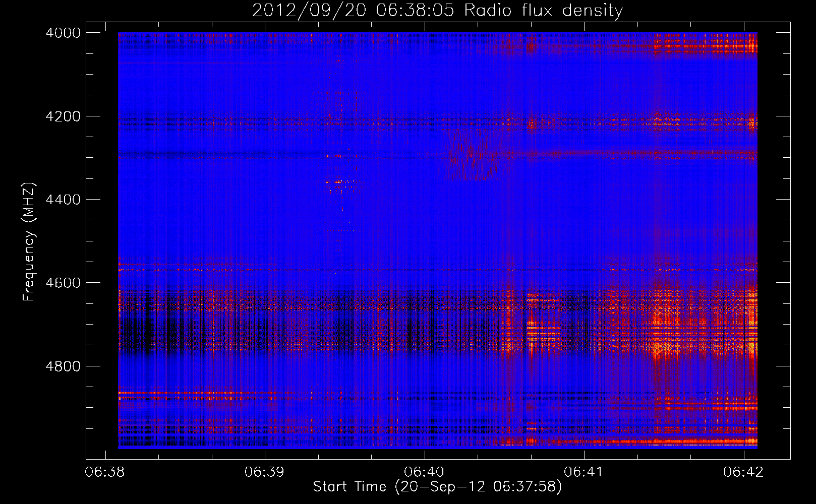Click the '06:39' time axis label
The image size is (816, 504).
pos(264,472)
